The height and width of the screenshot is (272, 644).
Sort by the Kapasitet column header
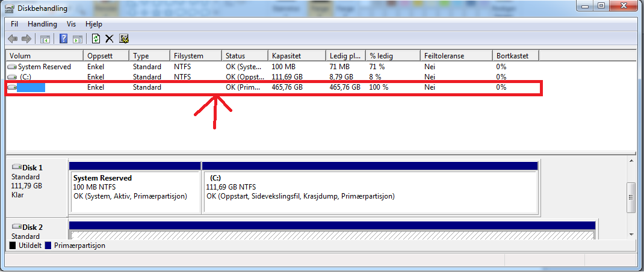297,56
